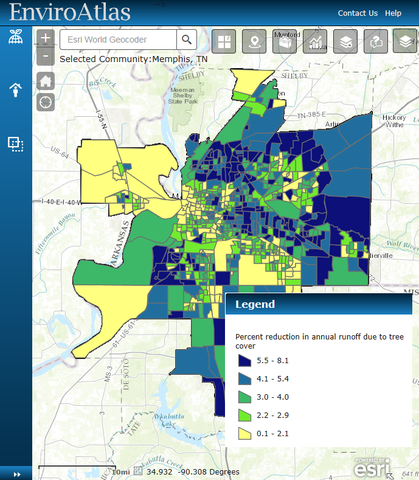The image size is (419, 480).
Task: Click the 'Wolf River' map label
Action: pos(402,246)
